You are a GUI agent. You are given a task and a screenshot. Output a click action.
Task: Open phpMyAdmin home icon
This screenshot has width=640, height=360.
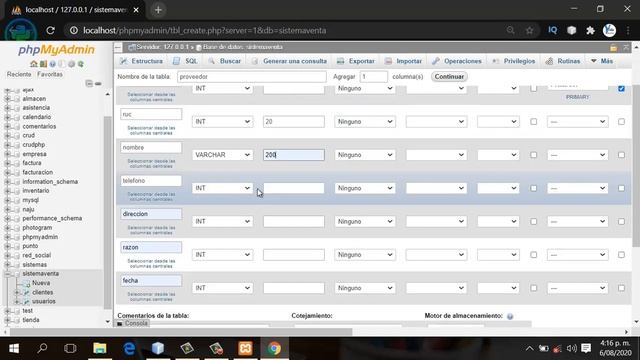(x=33, y=64)
